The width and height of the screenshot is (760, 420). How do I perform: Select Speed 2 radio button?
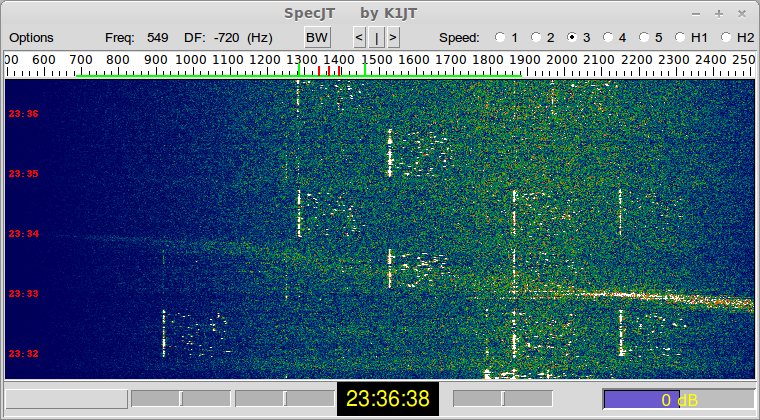[x=536, y=37]
